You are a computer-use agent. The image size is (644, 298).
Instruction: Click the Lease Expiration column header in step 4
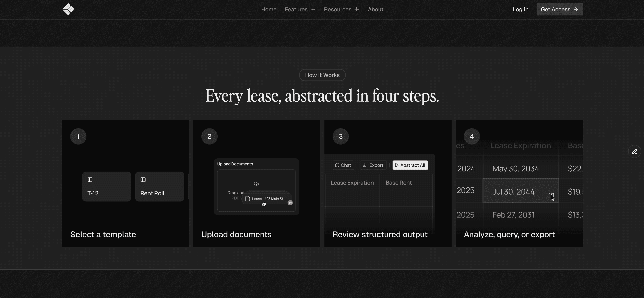[521, 145]
